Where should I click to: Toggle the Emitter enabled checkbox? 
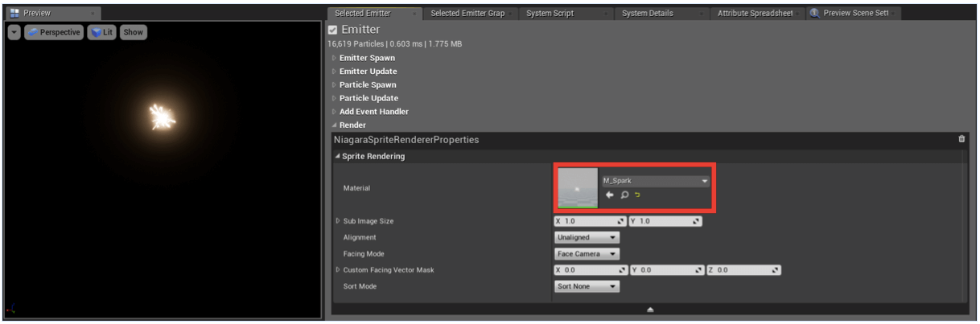[332, 30]
